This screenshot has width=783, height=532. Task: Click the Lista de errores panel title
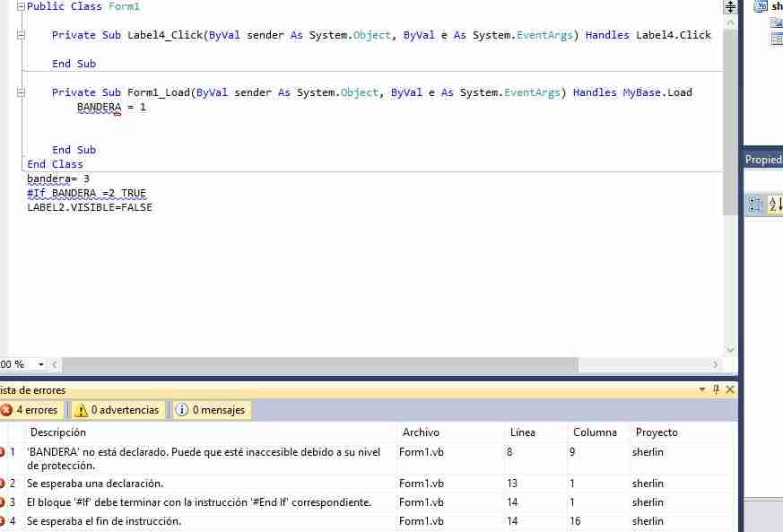(33, 390)
